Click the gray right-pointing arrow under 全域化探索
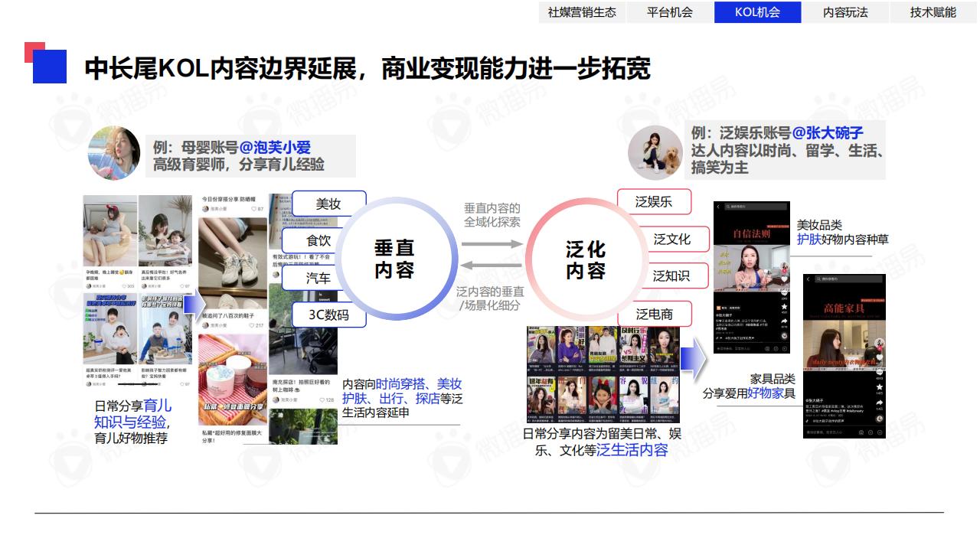The width and height of the screenshot is (980, 551). 491,244
